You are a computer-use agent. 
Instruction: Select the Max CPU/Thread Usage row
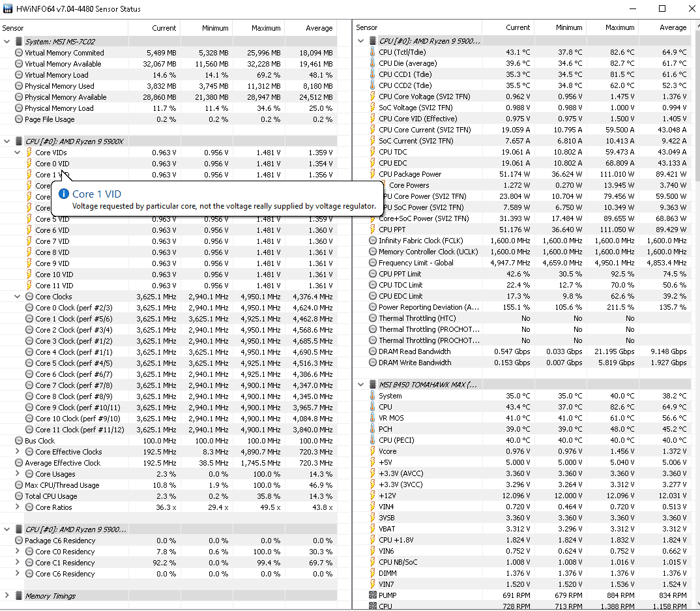168,485
